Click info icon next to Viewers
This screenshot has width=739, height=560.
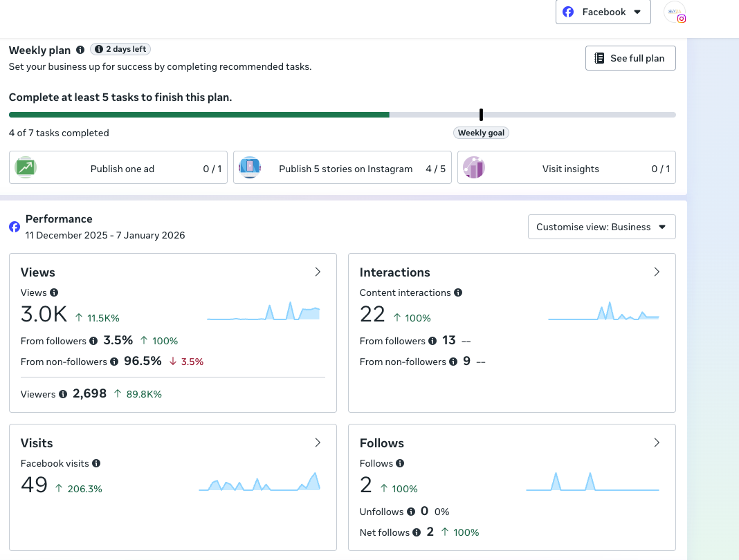pyautogui.click(x=63, y=394)
